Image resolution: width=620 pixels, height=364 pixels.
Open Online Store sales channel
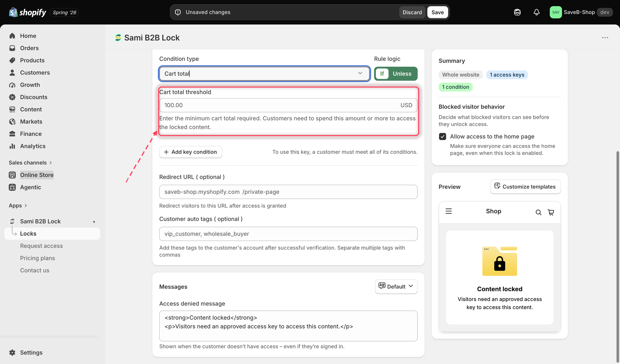[x=37, y=175]
